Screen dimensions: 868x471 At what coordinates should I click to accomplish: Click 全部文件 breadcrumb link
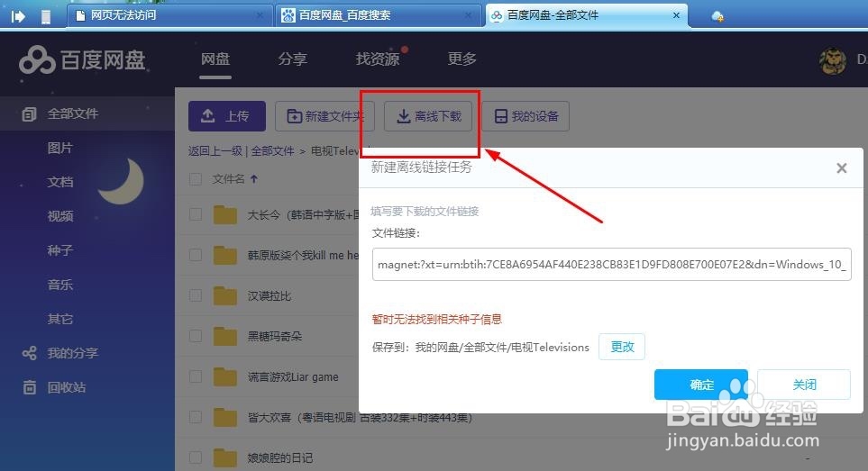pyautogui.click(x=272, y=151)
